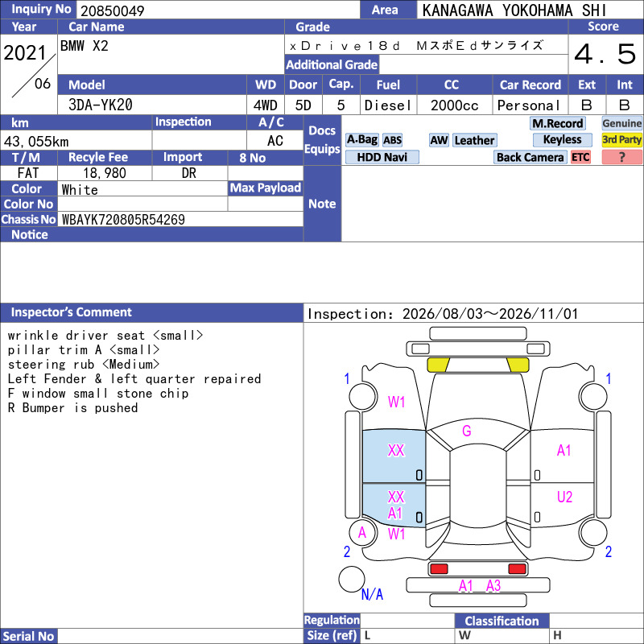The image size is (644, 644).
Task: Click the red question mark badge
Action: click(x=621, y=157)
